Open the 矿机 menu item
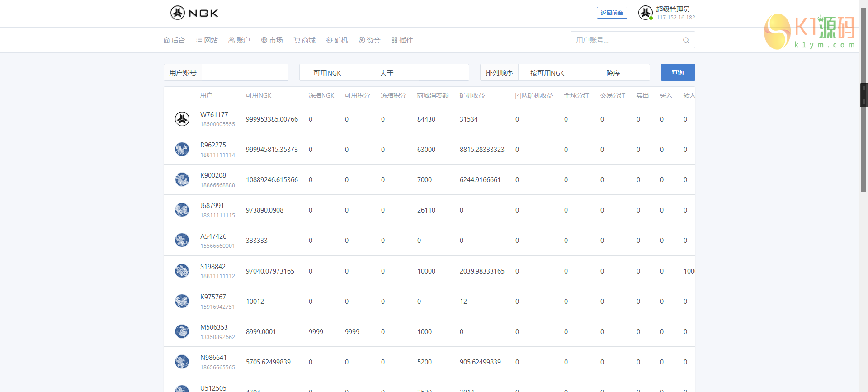 pos(337,40)
